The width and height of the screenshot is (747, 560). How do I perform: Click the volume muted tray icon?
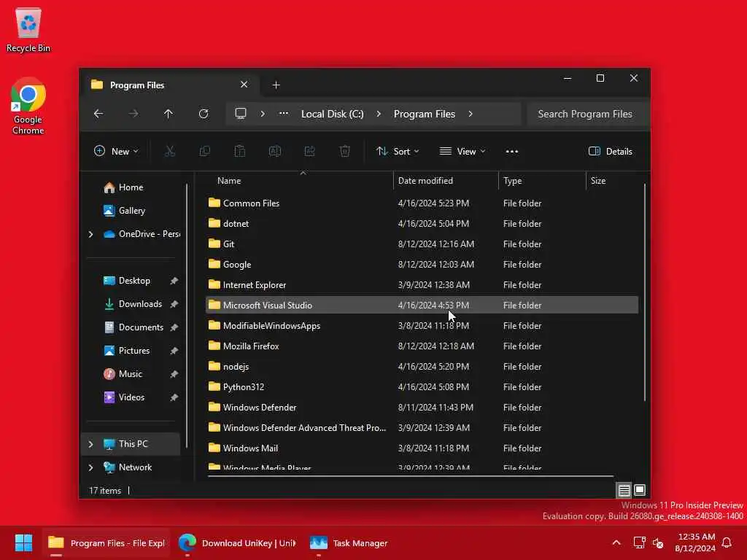659,542
